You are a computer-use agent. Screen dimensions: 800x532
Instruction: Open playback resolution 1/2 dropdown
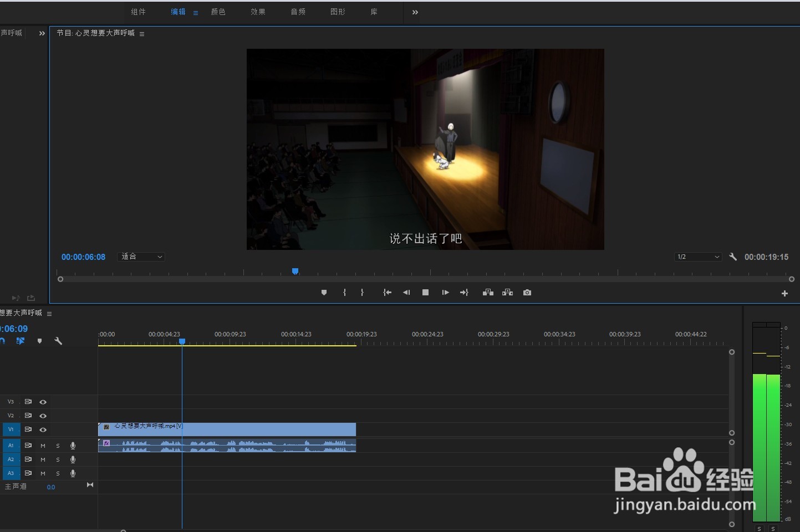point(698,257)
